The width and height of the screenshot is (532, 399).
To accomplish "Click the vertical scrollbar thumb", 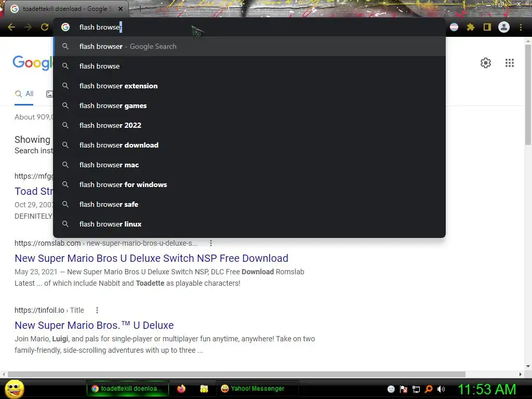I will click(528, 95).
